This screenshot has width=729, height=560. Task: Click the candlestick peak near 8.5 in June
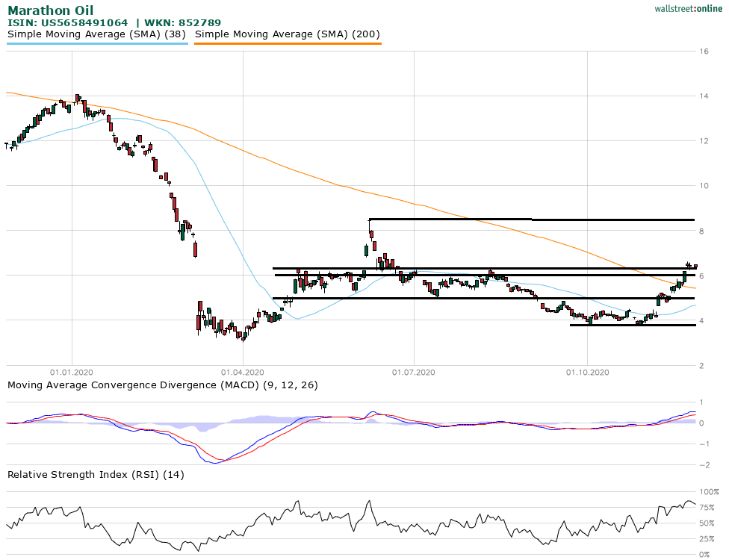pos(370,222)
